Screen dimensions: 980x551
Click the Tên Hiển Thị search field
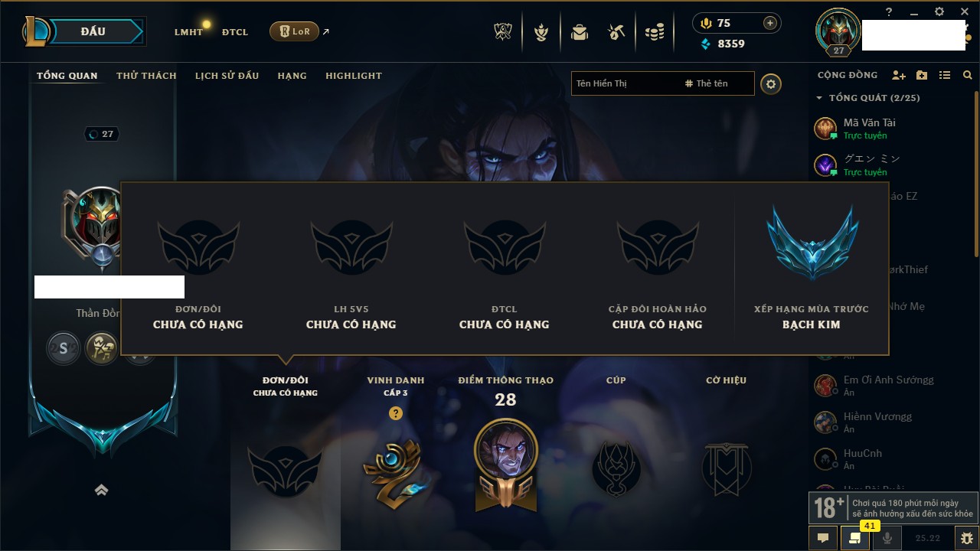[624, 83]
